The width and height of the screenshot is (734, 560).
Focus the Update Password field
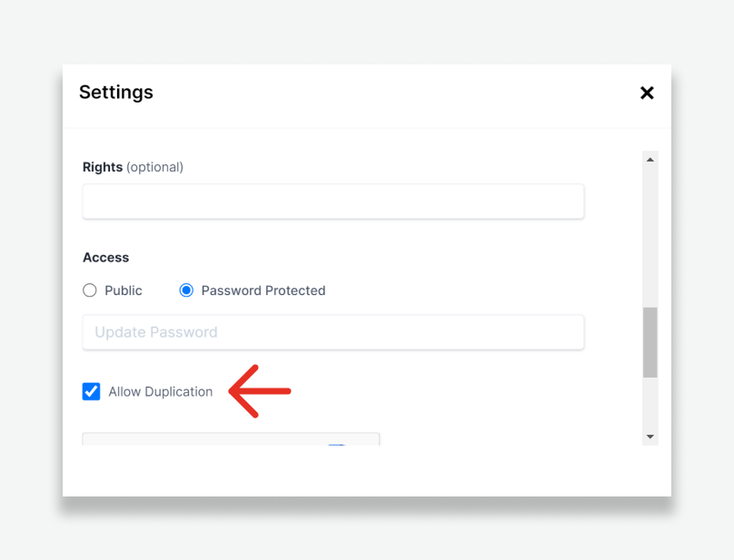332,332
